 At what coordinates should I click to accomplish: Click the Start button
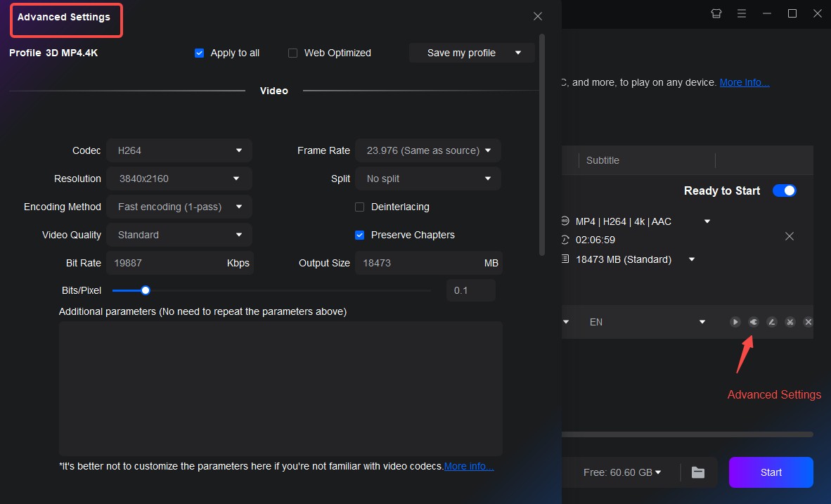pyautogui.click(x=771, y=472)
